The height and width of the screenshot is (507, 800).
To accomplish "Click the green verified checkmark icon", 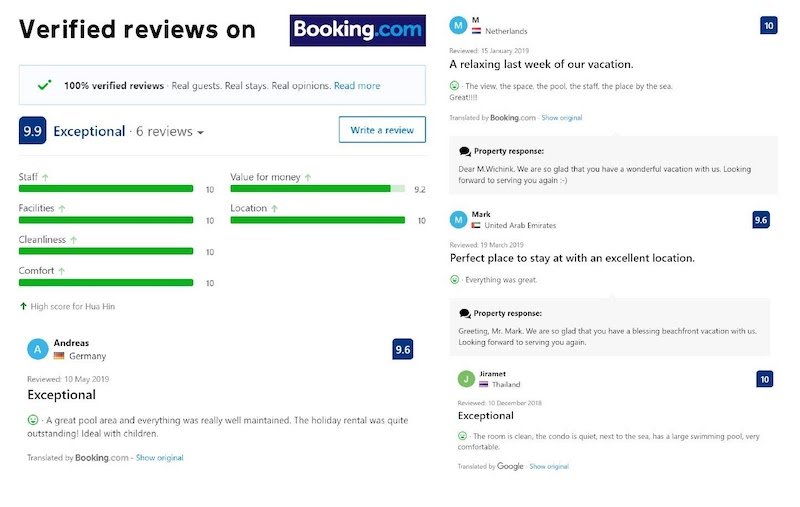I will pos(44,85).
